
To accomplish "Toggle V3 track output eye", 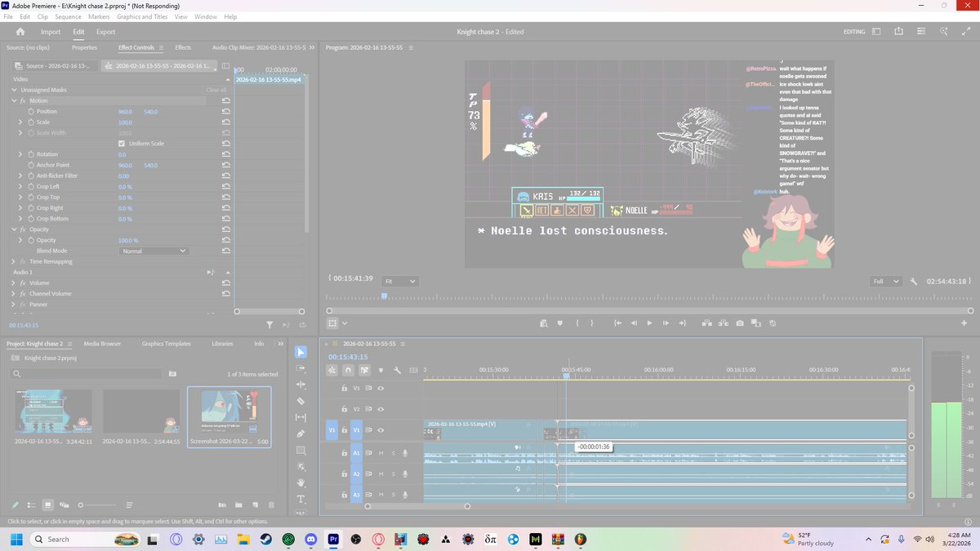I will (x=381, y=389).
